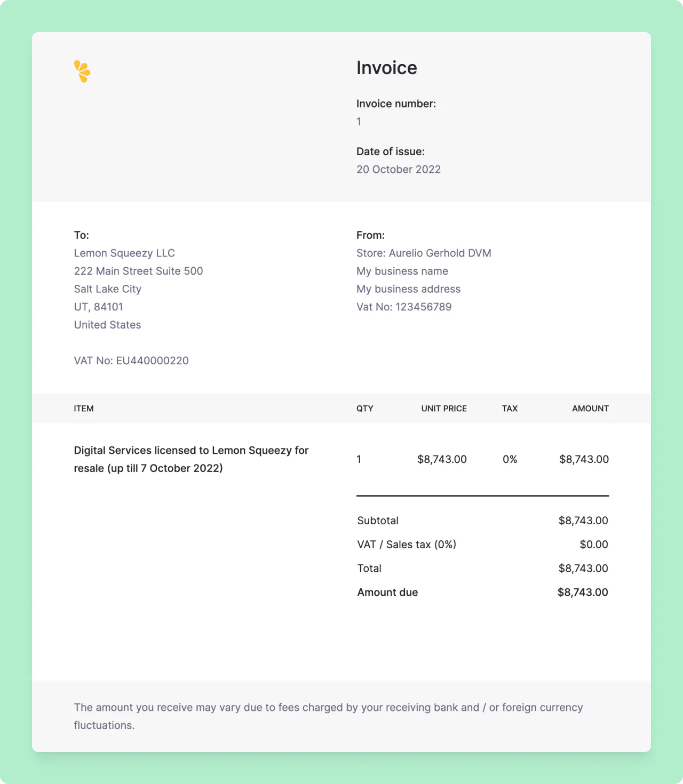This screenshot has width=683, height=784.
Task: Click the Lemon Squeezy lemon logo
Action: tap(82, 71)
